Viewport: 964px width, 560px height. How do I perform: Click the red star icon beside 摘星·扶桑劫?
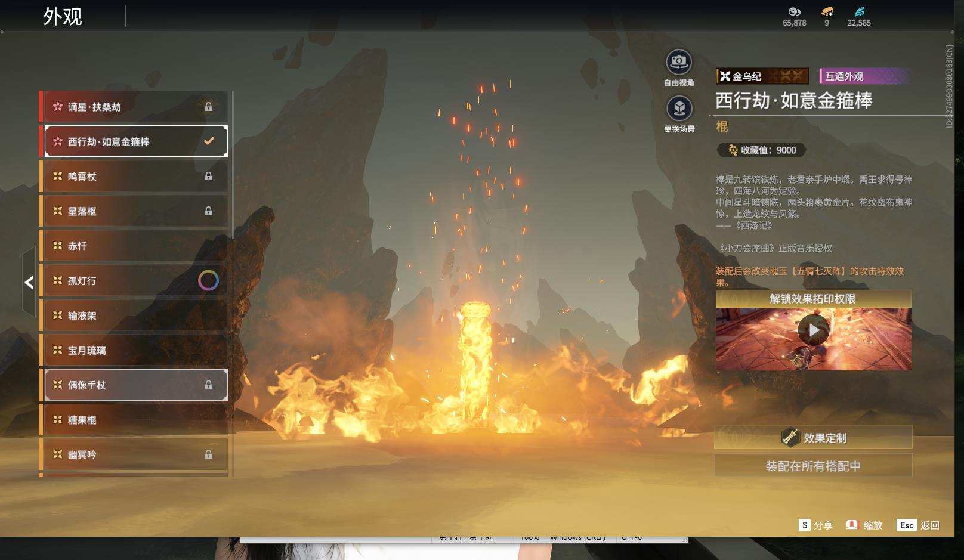(x=58, y=107)
